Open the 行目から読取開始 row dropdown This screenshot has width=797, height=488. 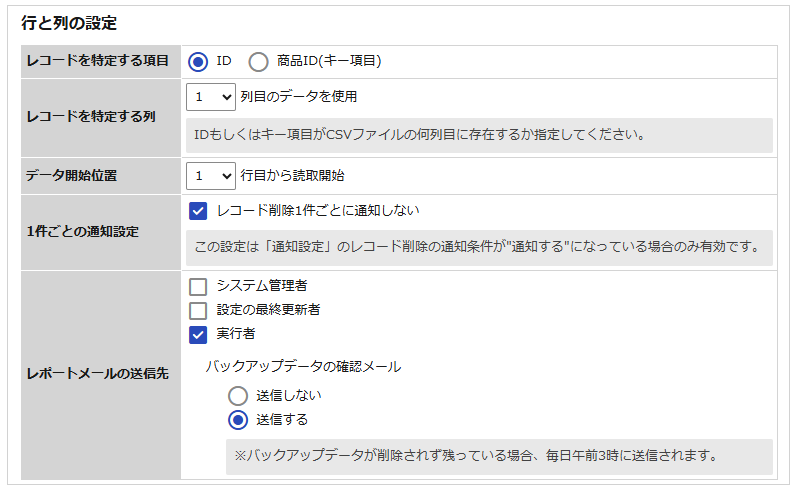[x=210, y=176]
